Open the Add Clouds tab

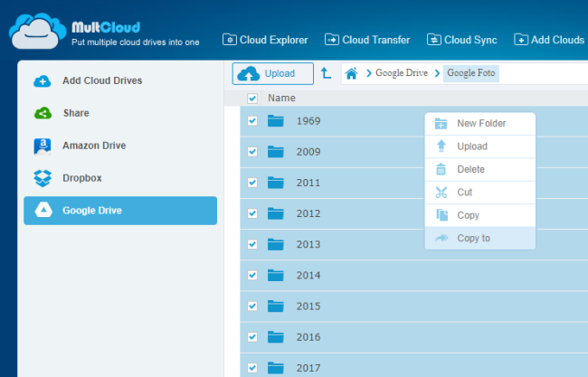[549, 40]
